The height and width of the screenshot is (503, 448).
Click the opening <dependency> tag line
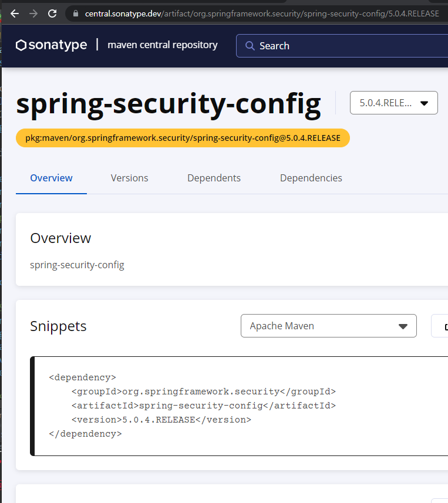(82, 377)
